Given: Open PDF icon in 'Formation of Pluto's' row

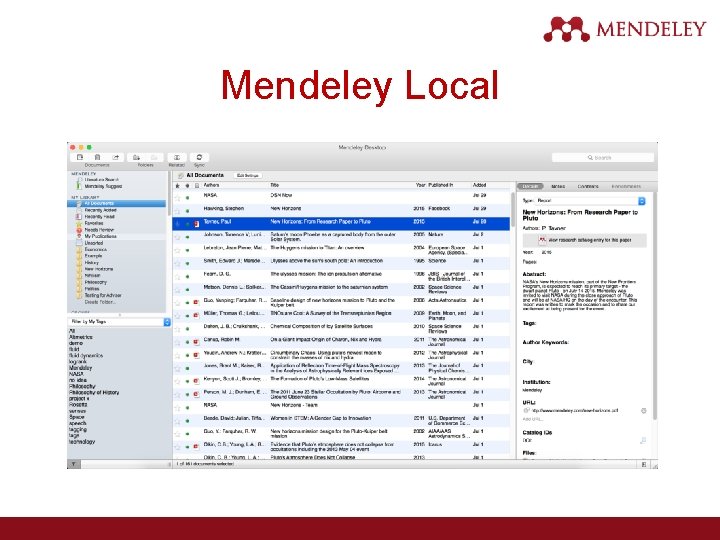Looking at the screenshot, I should 196,381.
